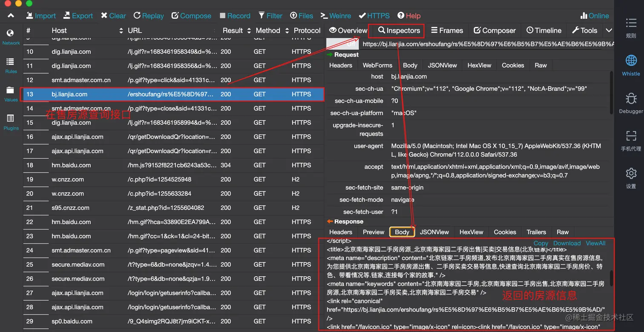Check the Online status indicator
644x332 pixels.
(x=595, y=16)
